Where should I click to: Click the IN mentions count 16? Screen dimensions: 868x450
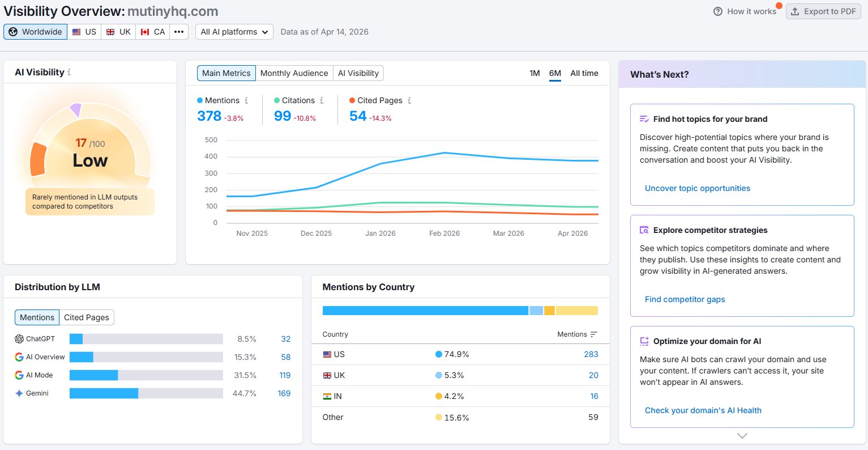(594, 396)
